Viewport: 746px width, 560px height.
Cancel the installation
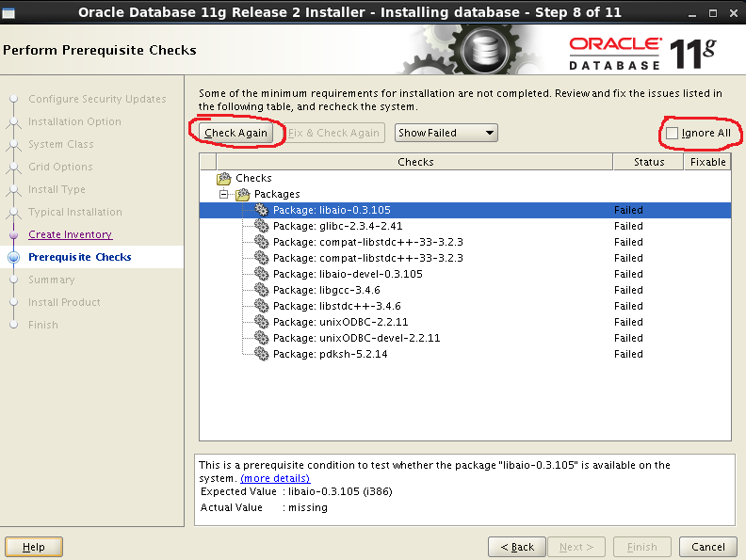coord(708,547)
